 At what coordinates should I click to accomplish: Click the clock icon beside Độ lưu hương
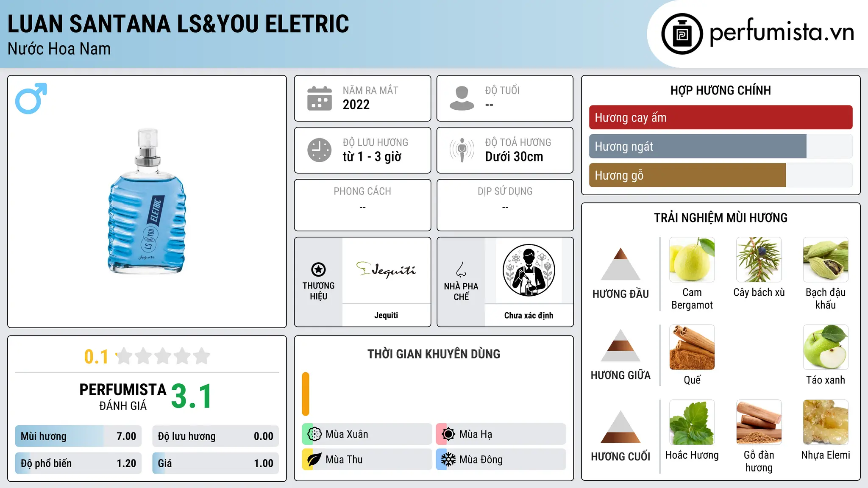[319, 150]
